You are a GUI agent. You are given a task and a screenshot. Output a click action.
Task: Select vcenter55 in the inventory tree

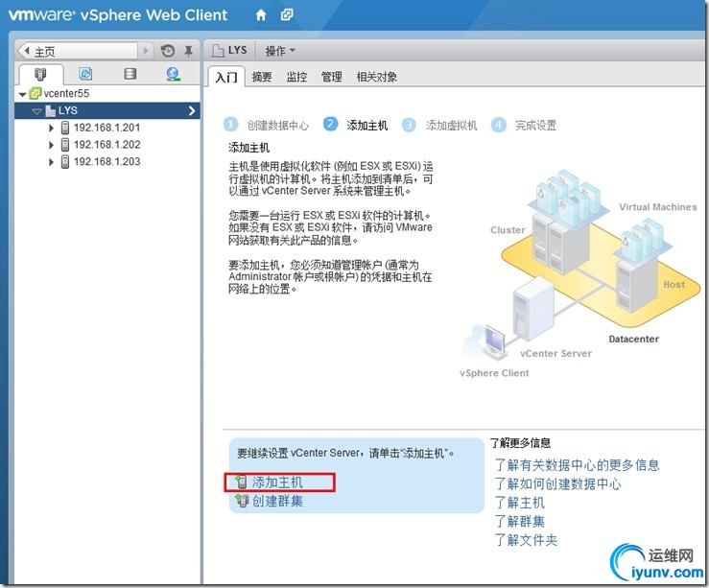point(66,94)
